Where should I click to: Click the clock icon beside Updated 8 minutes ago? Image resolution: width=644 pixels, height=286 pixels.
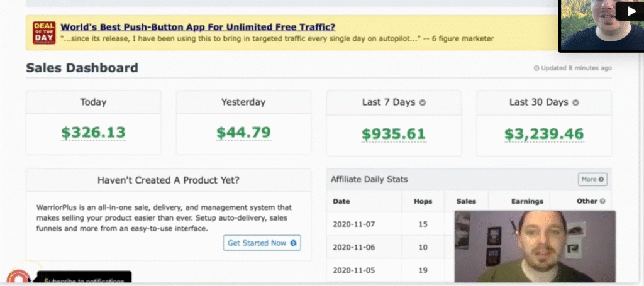click(536, 69)
